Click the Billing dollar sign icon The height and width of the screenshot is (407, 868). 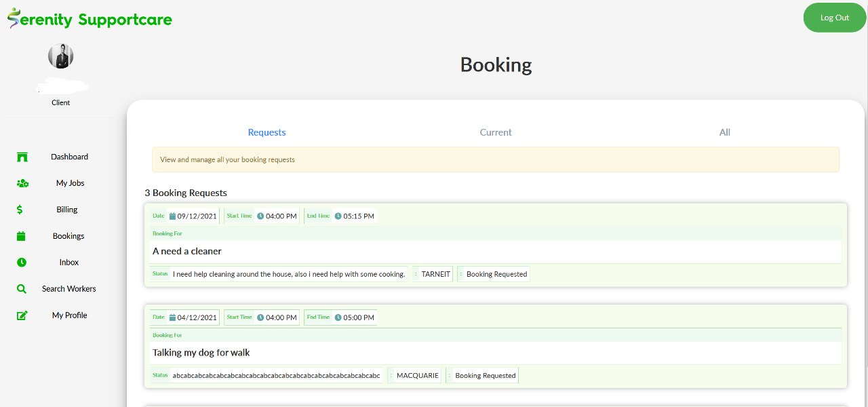click(20, 210)
